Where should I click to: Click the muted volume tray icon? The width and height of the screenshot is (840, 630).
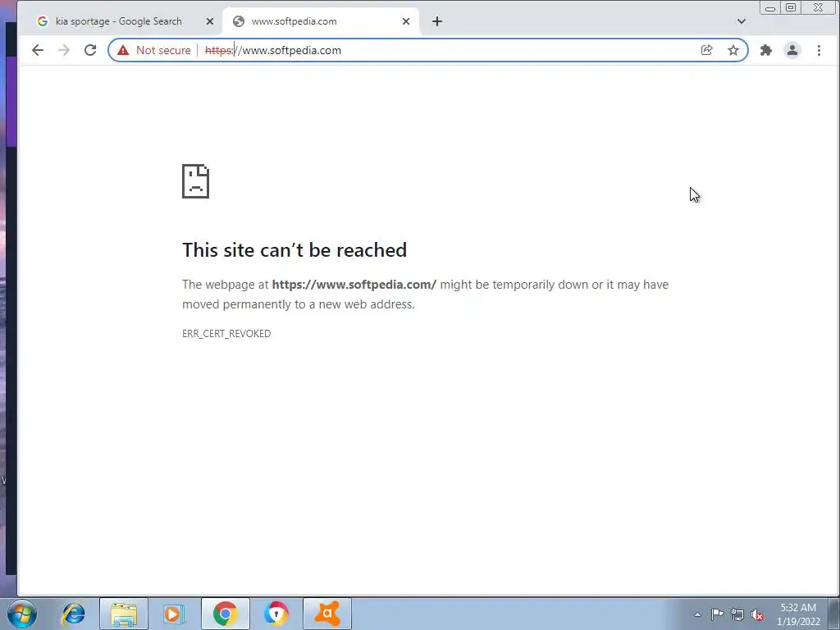(757, 614)
